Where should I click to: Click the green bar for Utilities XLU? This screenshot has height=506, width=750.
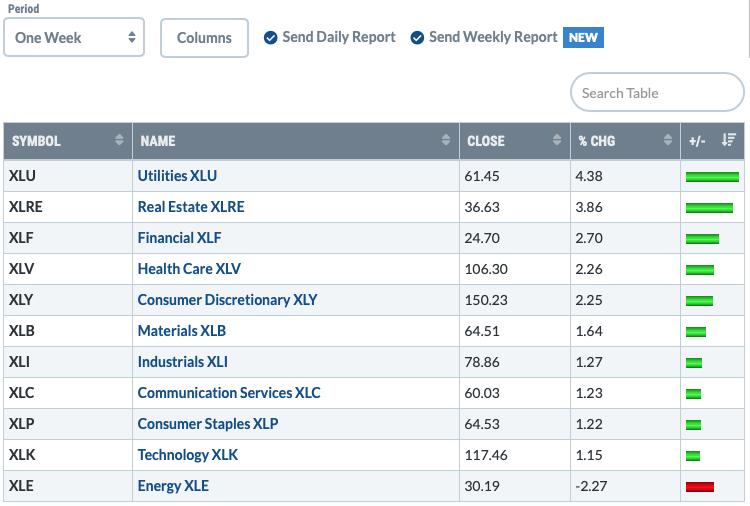coord(712,177)
